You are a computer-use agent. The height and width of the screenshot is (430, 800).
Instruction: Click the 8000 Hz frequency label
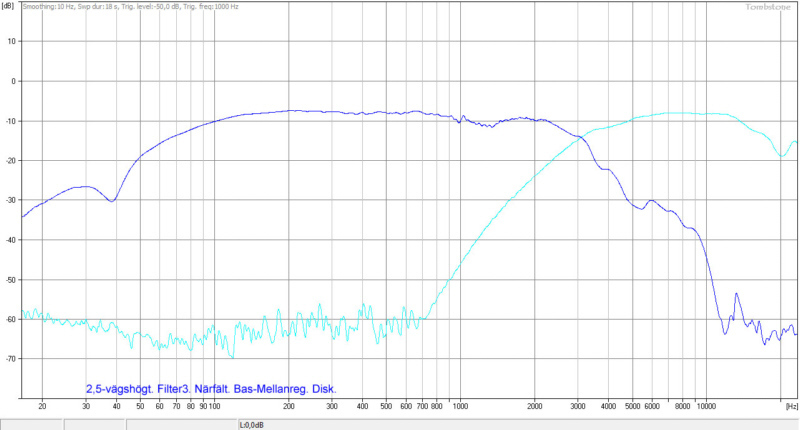[683, 407]
